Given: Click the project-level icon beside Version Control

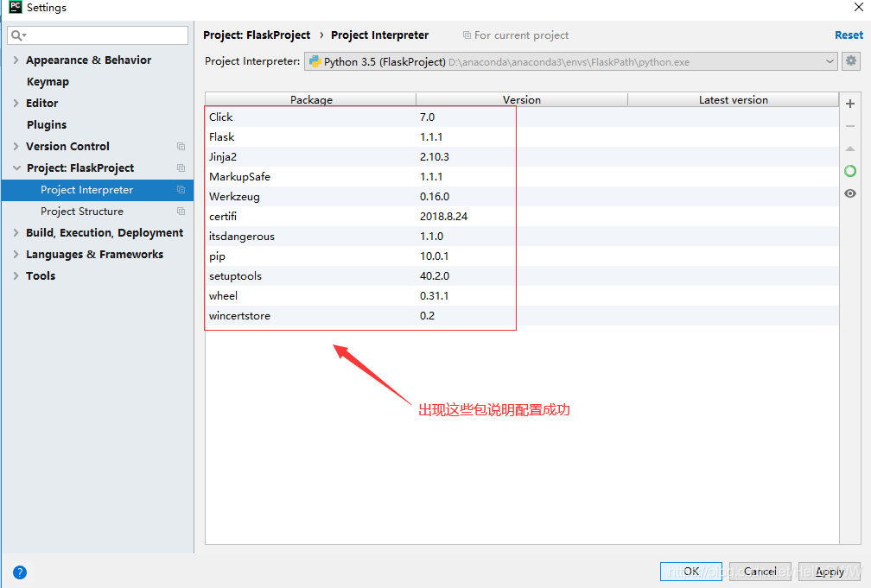Looking at the screenshot, I should tap(181, 147).
